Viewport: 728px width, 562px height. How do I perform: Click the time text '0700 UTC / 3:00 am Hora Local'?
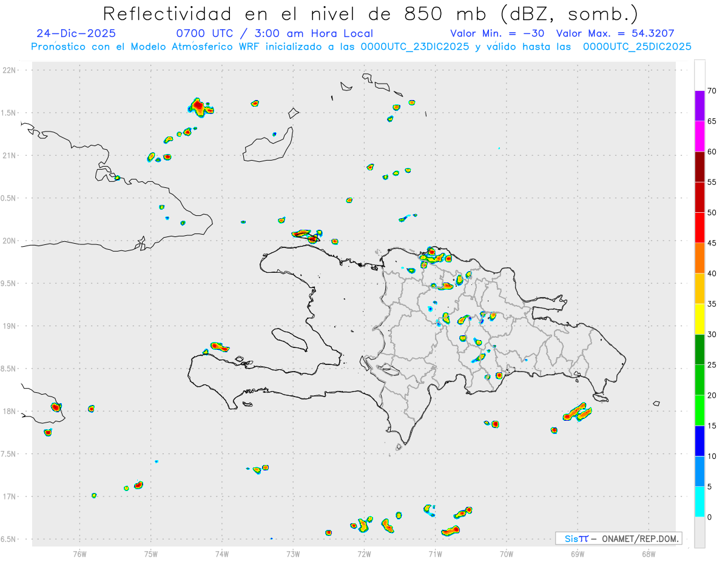click(275, 33)
